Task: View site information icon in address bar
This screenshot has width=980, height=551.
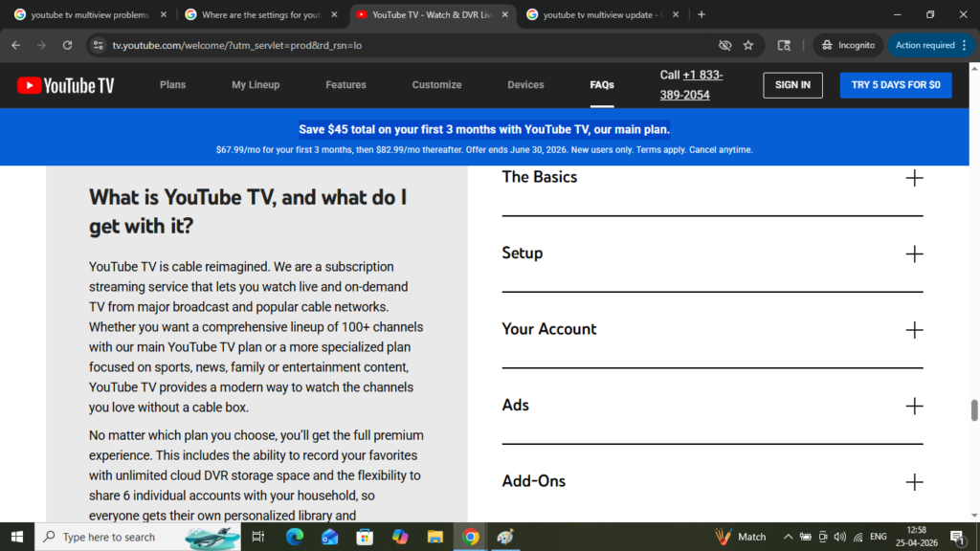Action: pos(99,45)
